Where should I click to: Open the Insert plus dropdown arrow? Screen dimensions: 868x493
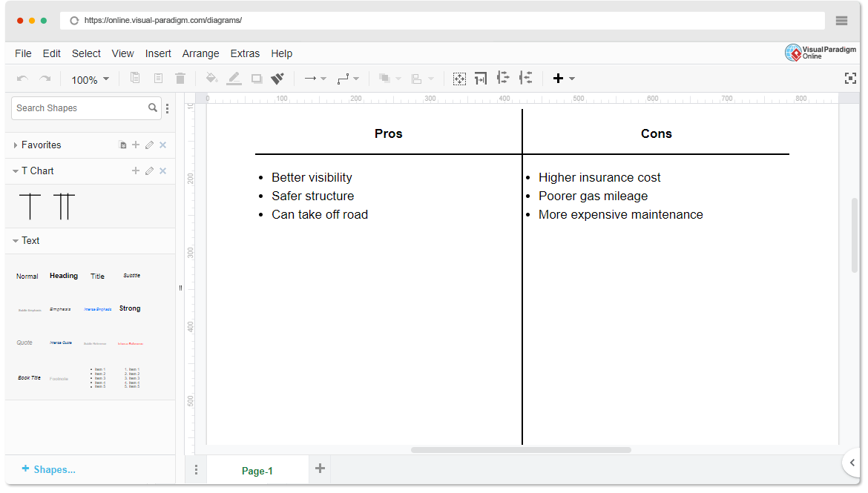(572, 79)
